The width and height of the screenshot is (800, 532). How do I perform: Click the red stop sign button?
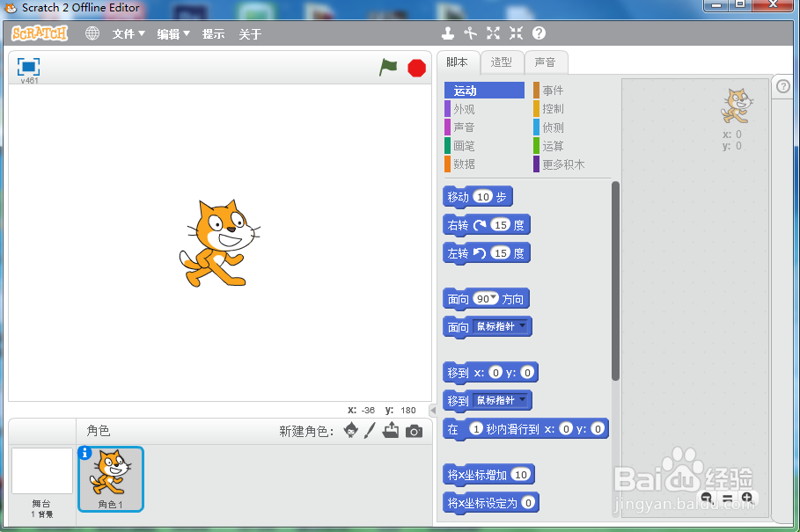[x=417, y=68]
